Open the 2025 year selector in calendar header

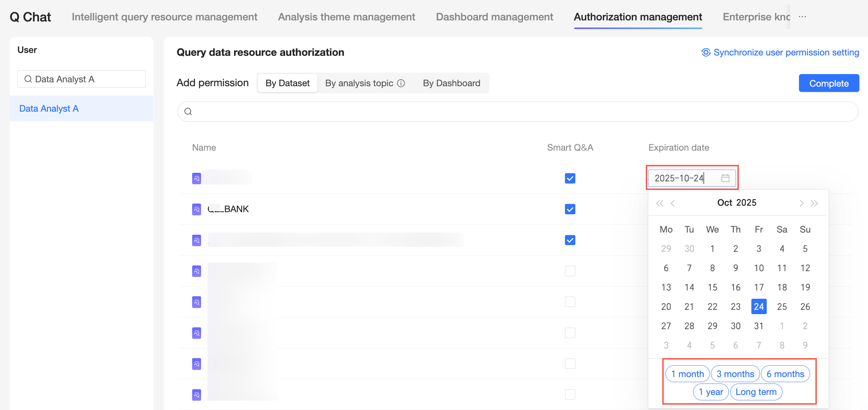click(x=746, y=202)
